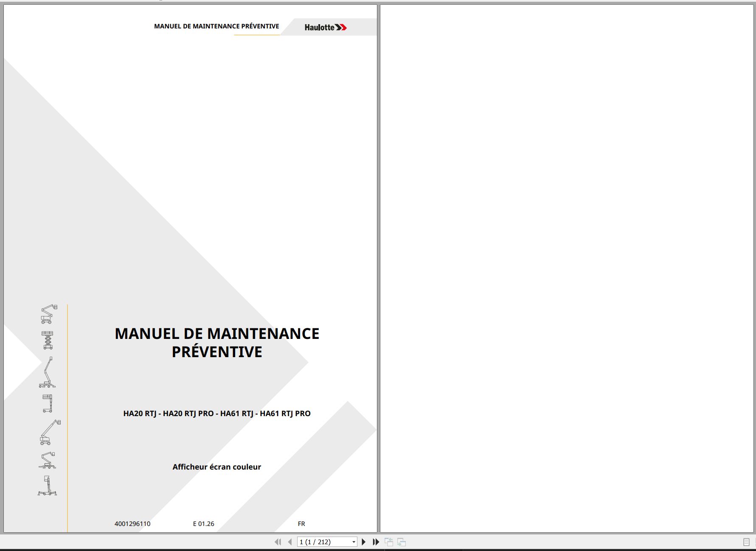The height and width of the screenshot is (551, 756).
Task: Click the previous view navigation icon
Action: [x=389, y=542]
